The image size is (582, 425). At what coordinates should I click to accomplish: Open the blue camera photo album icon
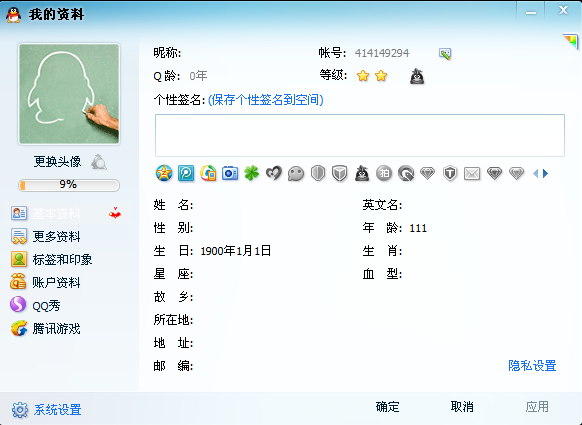click(230, 173)
